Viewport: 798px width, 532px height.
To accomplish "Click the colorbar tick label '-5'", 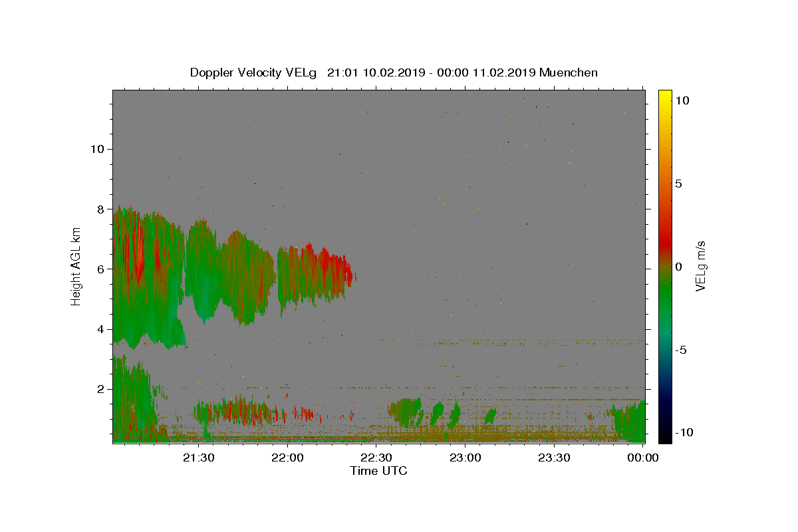I will click(x=681, y=350).
